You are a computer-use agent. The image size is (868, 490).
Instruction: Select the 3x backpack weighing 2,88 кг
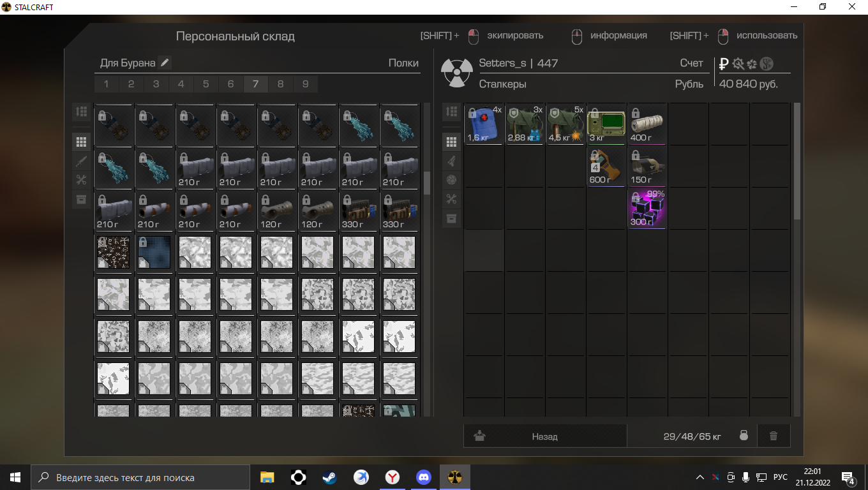[525, 124]
